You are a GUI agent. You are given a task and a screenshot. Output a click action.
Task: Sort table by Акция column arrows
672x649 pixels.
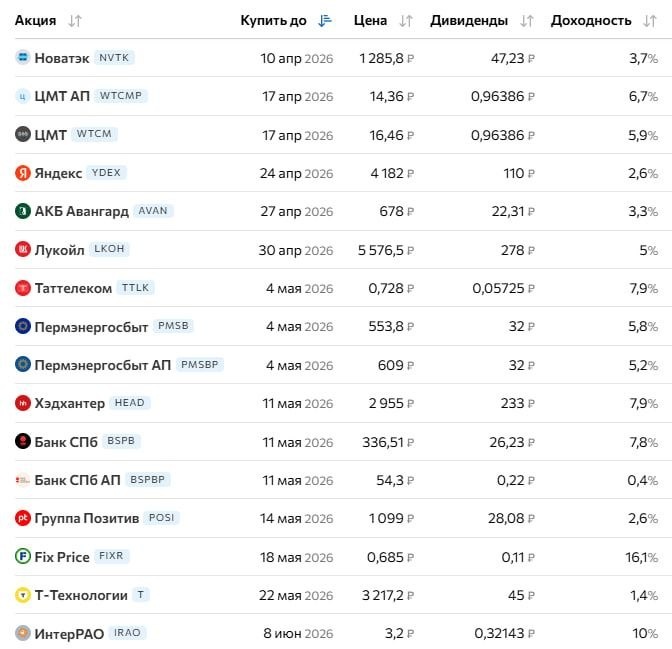[75, 20]
